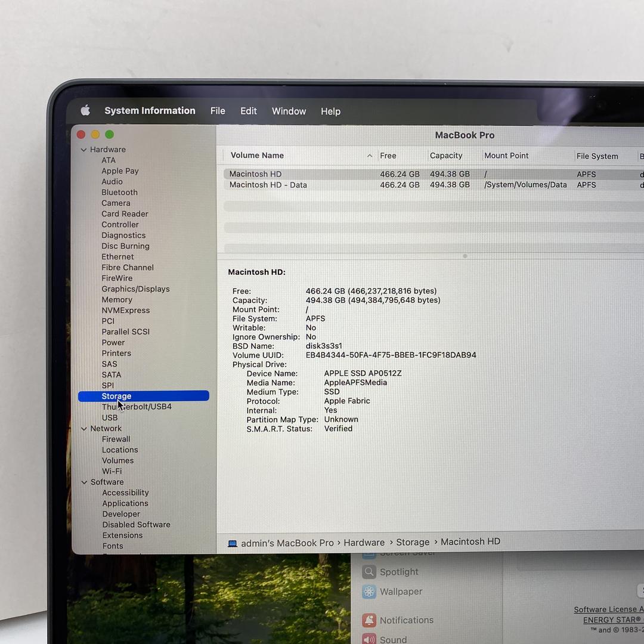The height and width of the screenshot is (644, 644).
Task: Select Power in the sidebar
Action: pyautogui.click(x=113, y=342)
